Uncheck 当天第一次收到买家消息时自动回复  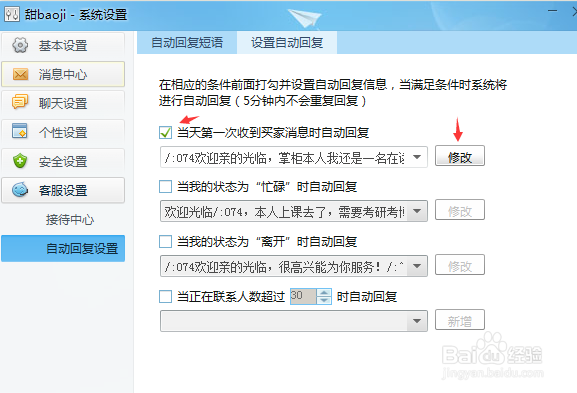pyautogui.click(x=165, y=132)
